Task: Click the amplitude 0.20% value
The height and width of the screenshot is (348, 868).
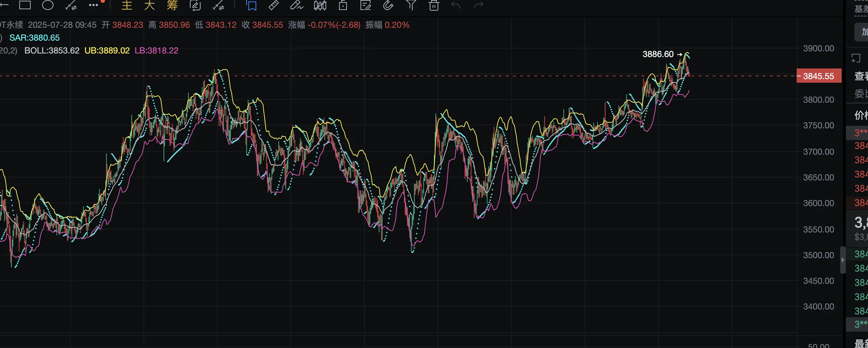Action: [397, 25]
